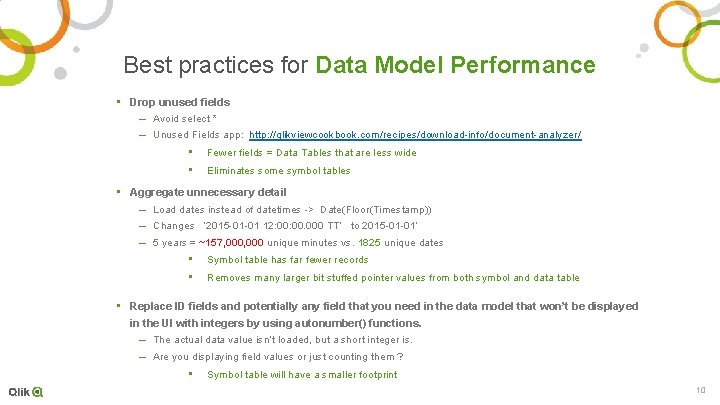Click the green "Data Model Performance" title text

[455, 66]
